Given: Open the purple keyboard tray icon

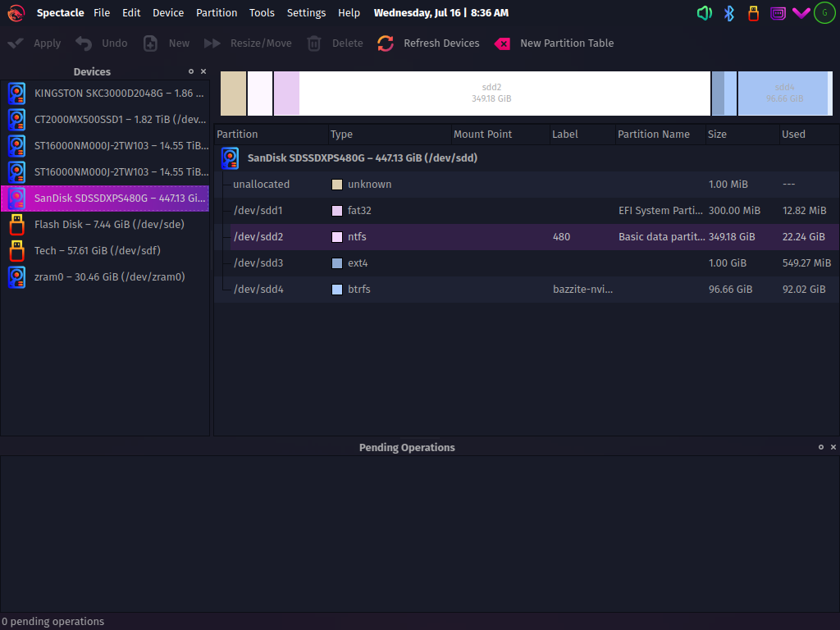Looking at the screenshot, I should (x=778, y=13).
